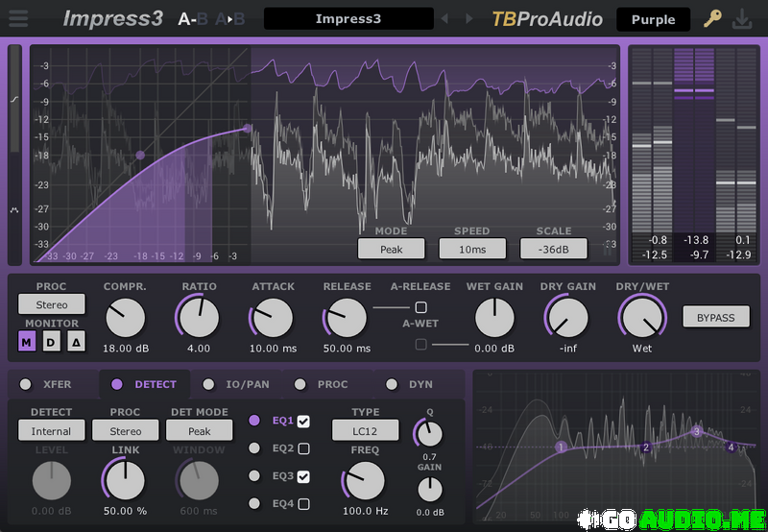
Task: Open the TYPE LC12 dropdown
Action: coord(365,430)
